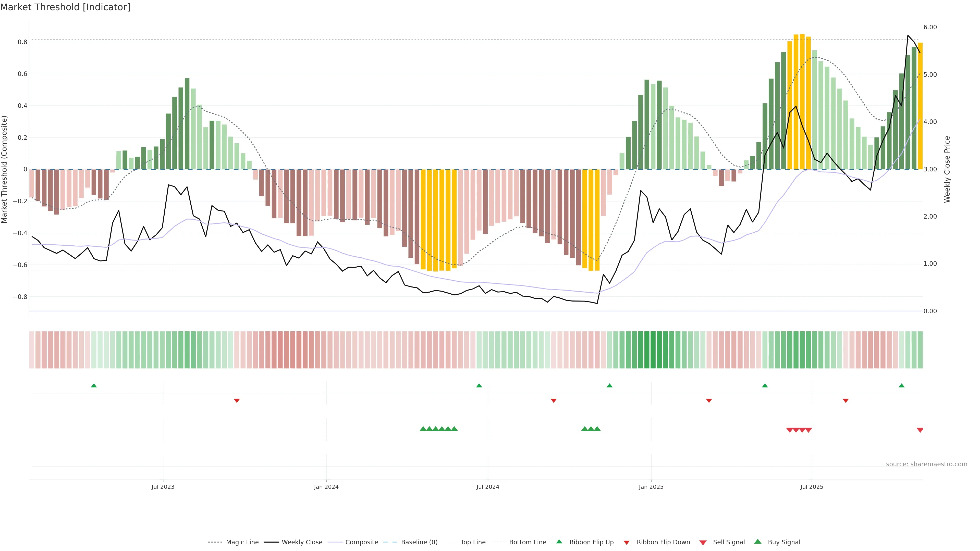Viewport: 980px width, 551px height.
Task: Click the Buy Signal legend triangle icon
Action: pyautogui.click(x=758, y=542)
